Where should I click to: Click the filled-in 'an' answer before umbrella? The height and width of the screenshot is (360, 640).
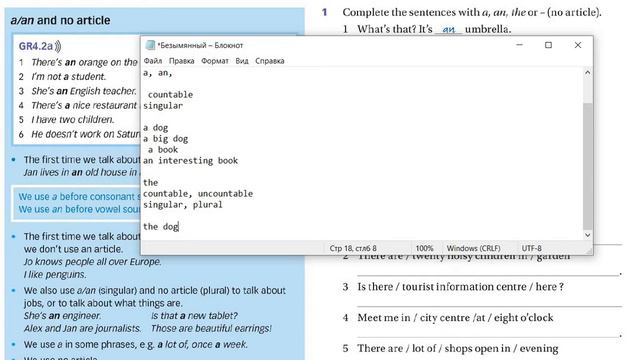click(449, 29)
